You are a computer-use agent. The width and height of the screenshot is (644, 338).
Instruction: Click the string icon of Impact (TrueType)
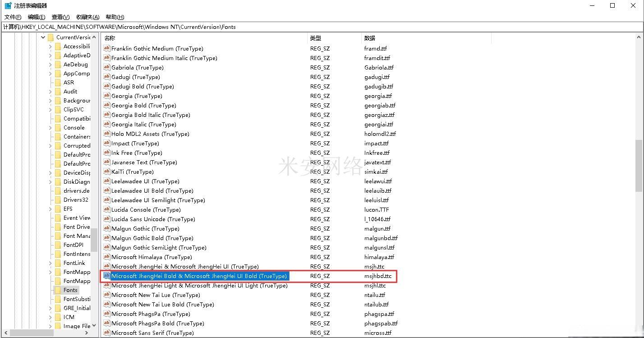pos(107,143)
